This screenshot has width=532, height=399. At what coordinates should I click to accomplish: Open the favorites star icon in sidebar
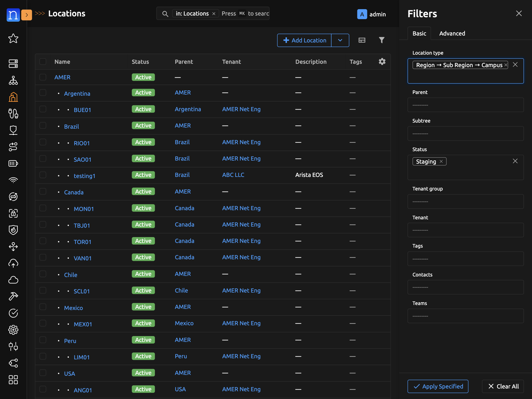coord(13,39)
